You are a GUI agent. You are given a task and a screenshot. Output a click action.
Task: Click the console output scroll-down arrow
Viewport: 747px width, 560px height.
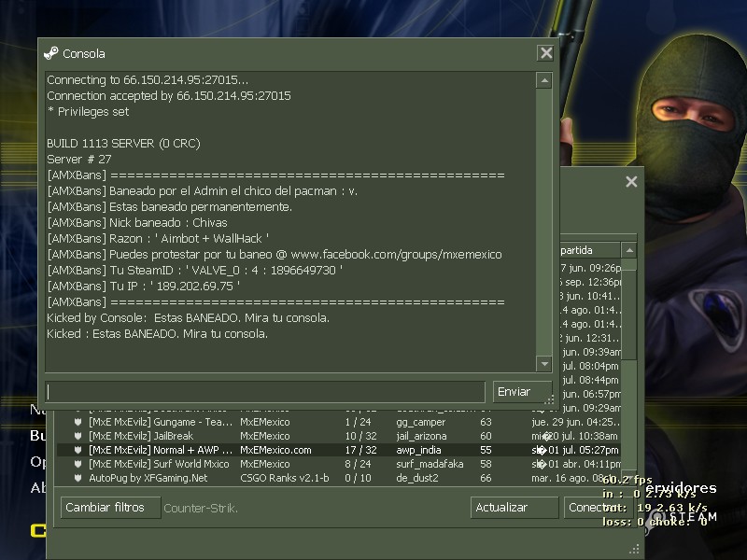(544, 364)
